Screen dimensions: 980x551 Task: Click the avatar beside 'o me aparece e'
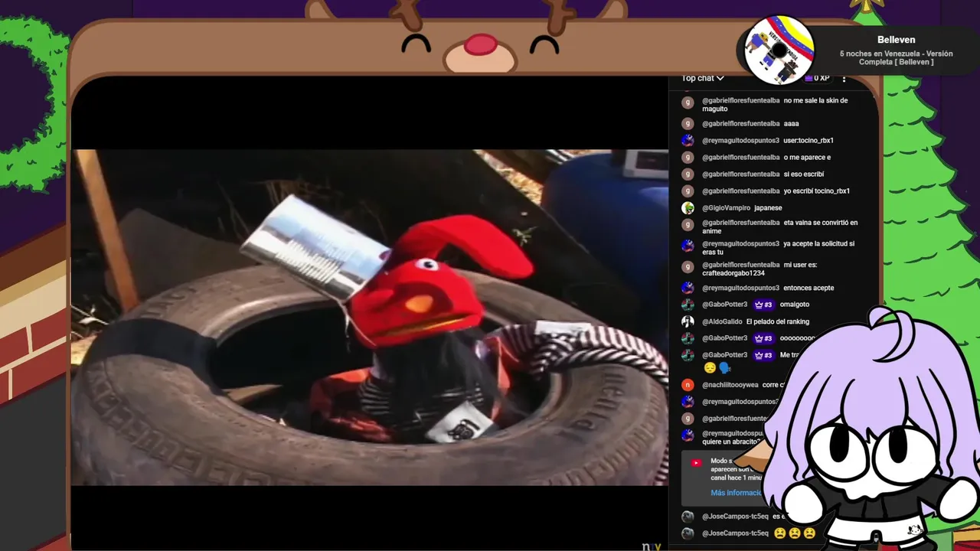tap(688, 157)
